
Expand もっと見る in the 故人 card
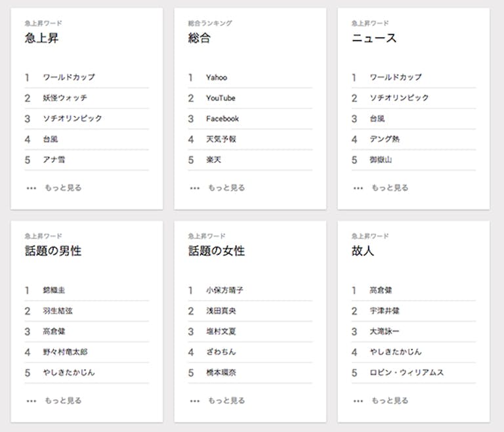pos(390,400)
